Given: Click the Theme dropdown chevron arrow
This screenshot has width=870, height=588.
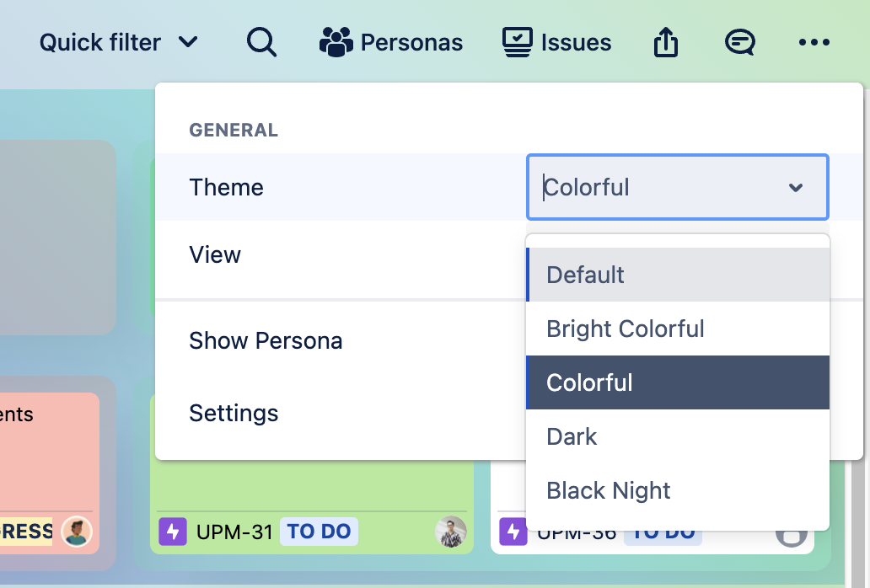Looking at the screenshot, I should click(795, 188).
